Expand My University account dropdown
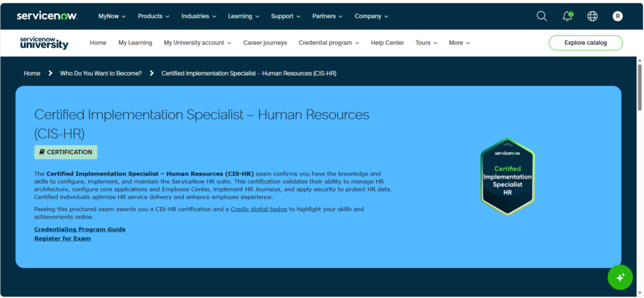 (197, 43)
